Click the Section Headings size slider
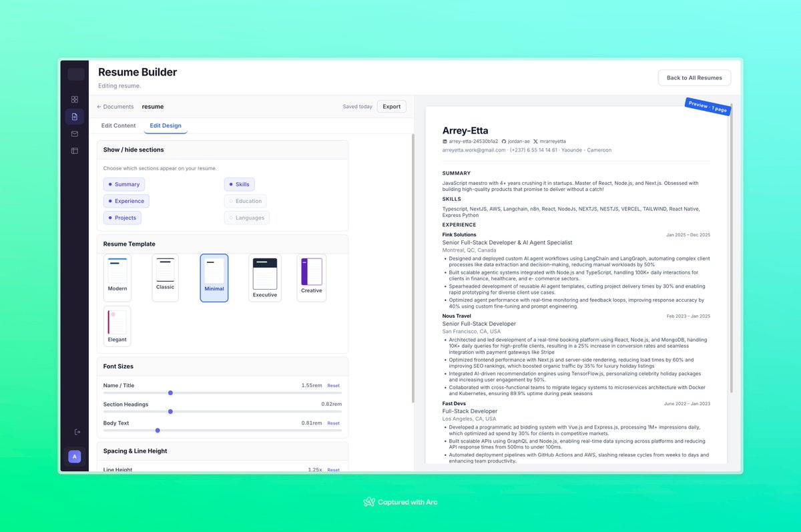801x532 pixels. click(x=222, y=411)
